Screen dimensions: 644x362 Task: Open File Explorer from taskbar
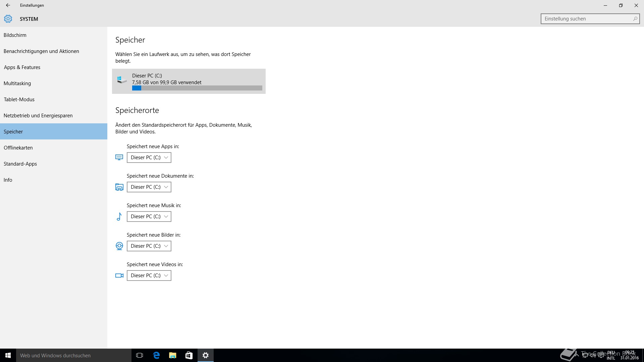(x=173, y=355)
